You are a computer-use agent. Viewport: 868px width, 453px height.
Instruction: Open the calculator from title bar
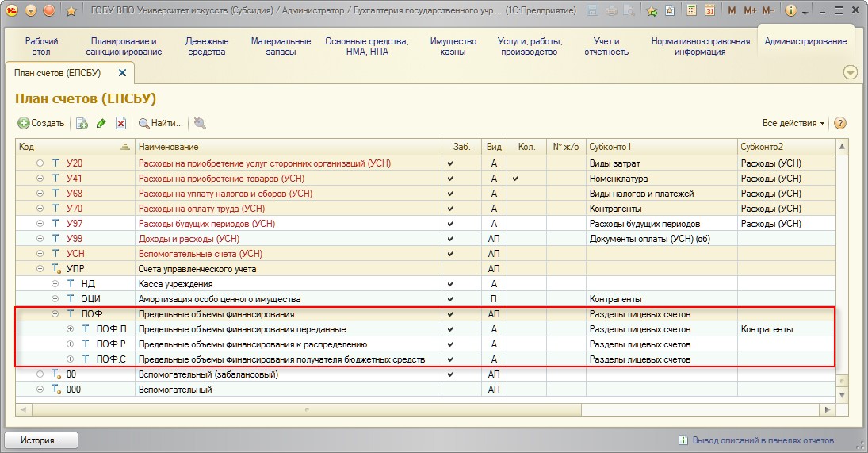pyautogui.click(x=692, y=11)
